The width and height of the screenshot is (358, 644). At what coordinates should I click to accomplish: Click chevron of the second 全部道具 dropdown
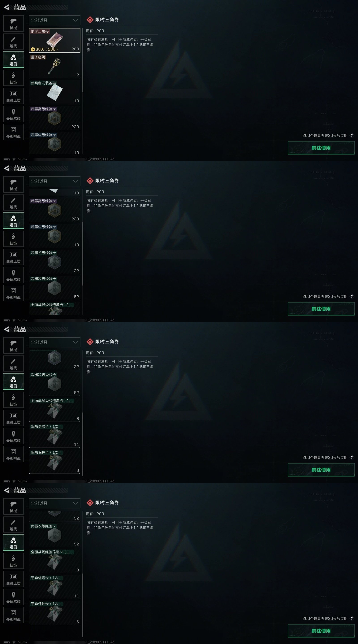pos(75,181)
